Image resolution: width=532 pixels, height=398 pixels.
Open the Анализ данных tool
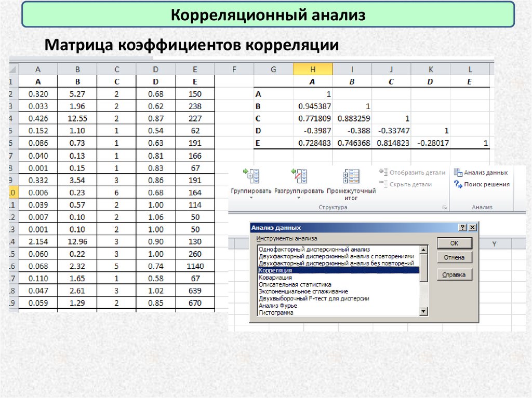[x=481, y=172]
